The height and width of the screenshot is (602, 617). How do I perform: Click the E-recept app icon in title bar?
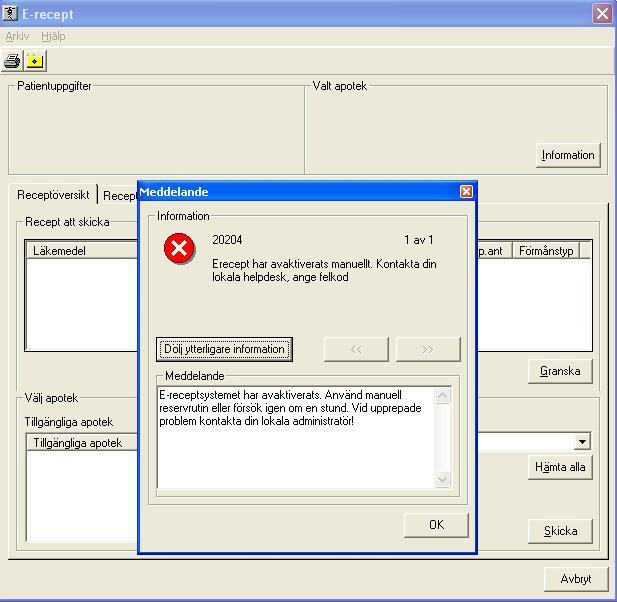pyautogui.click(x=9, y=13)
